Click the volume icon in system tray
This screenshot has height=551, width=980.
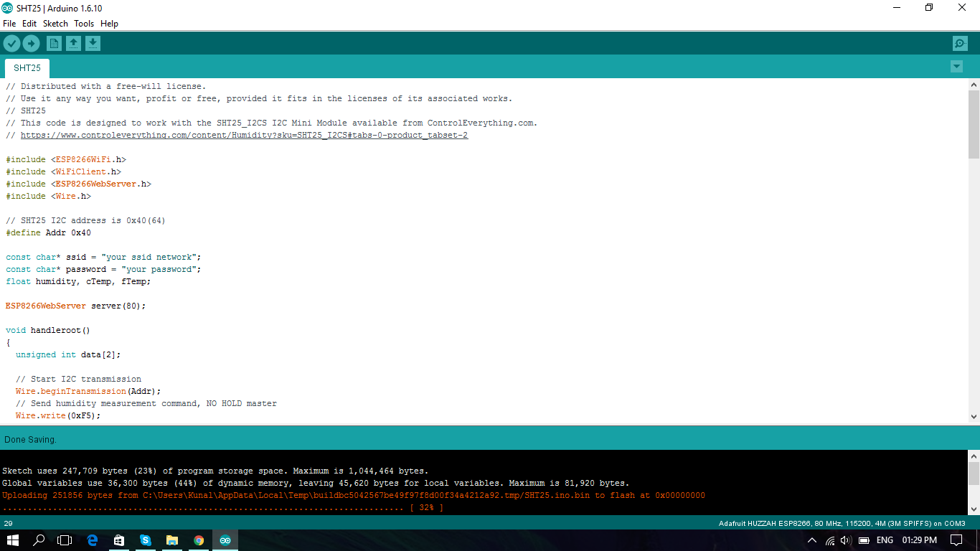pyautogui.click(x=845, y=540)
